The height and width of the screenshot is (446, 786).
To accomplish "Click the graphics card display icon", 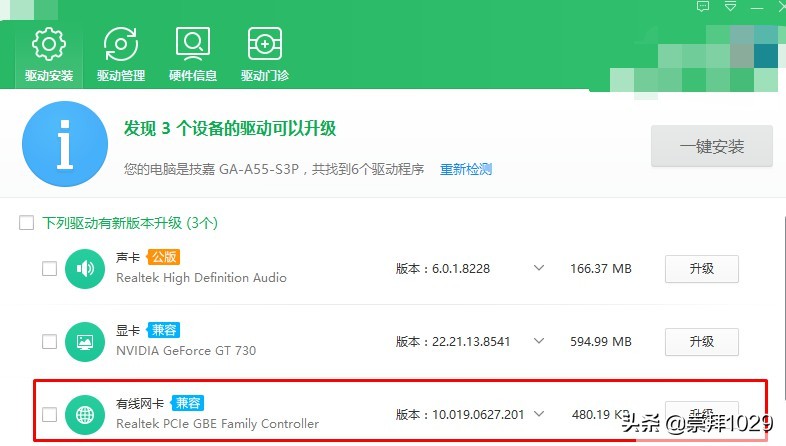I will (84, 342).
